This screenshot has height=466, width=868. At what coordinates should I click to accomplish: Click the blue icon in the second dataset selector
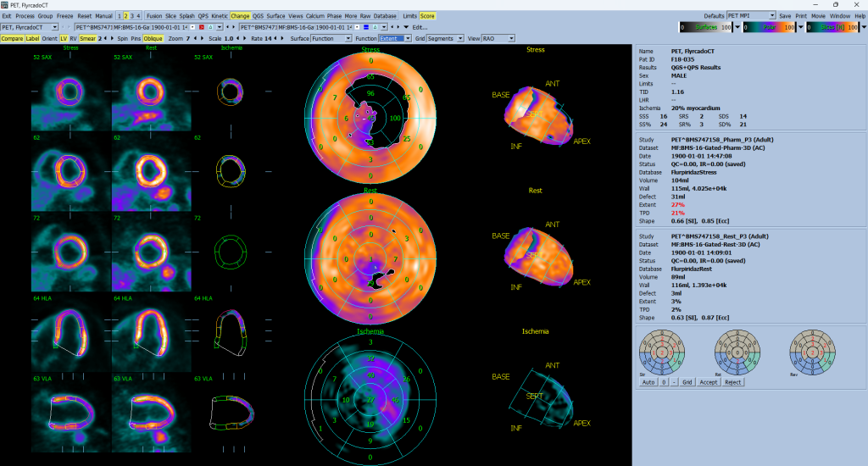(x=366, y=27)
